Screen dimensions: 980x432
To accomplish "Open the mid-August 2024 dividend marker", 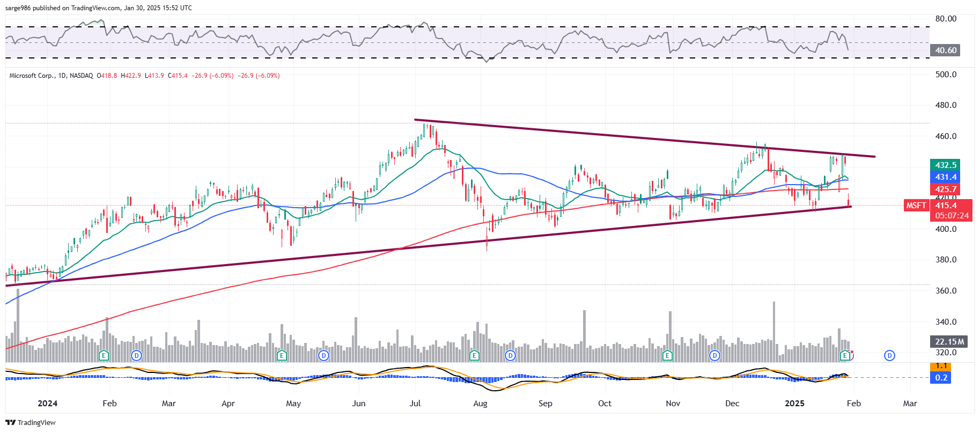I will pyautogui.click(x=510, y=355).
